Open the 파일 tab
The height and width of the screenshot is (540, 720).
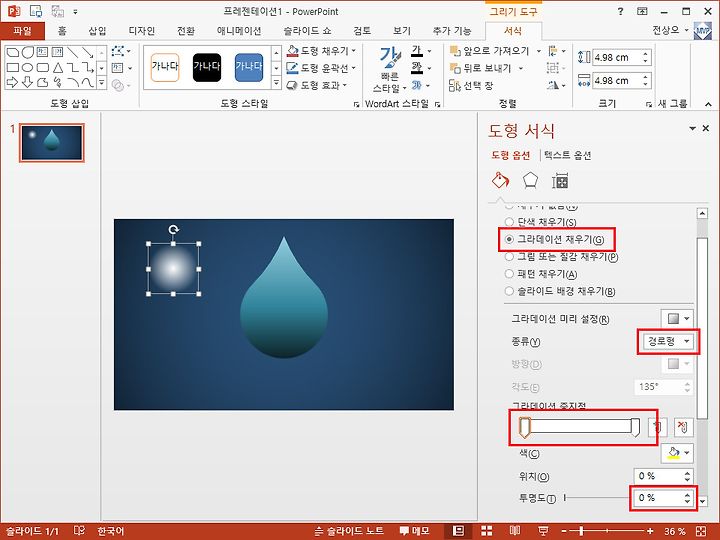point(22,31)
